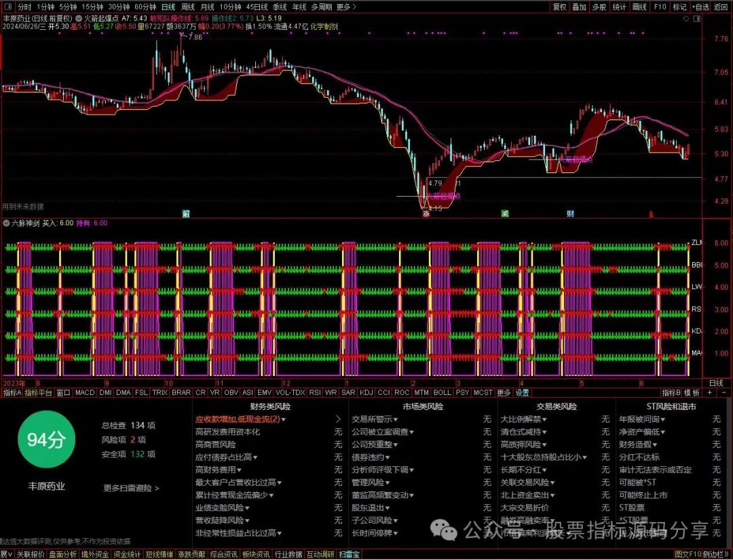This screenshot has width=733, height=560.
Task: Open the 指标平台 tab
Action: tap(38, 392)
